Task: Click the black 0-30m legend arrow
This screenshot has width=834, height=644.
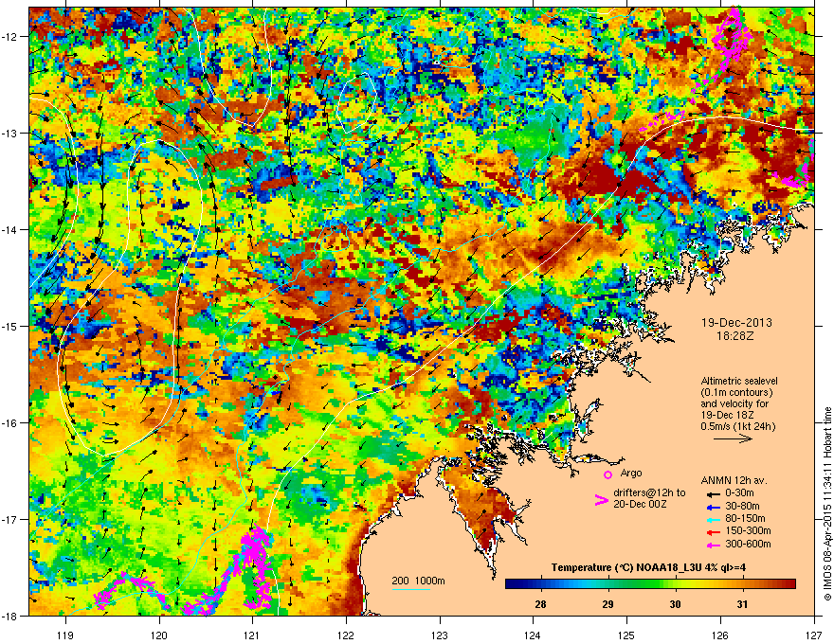Action: point(714,494)
